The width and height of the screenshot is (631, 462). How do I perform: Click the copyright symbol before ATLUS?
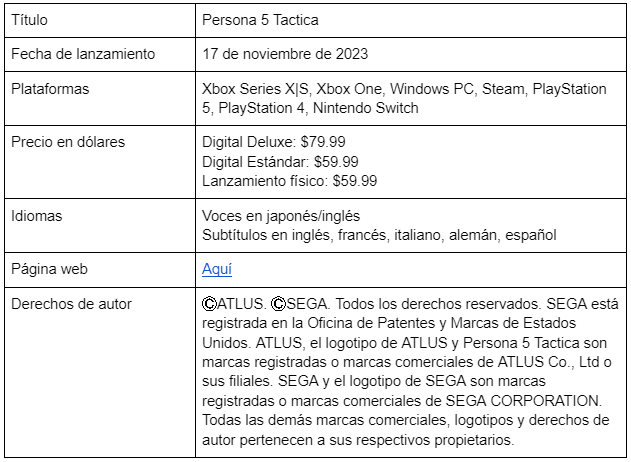[x=210, y=304]
